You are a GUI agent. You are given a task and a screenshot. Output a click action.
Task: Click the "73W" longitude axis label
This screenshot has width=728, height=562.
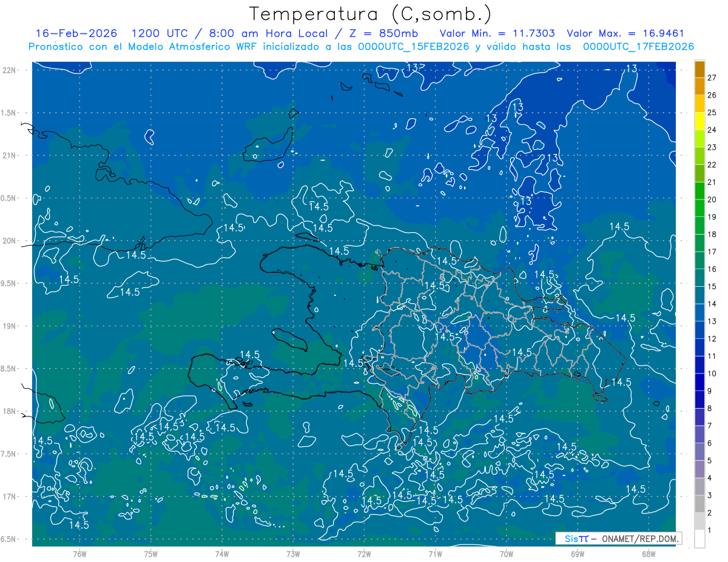point(293,554)
